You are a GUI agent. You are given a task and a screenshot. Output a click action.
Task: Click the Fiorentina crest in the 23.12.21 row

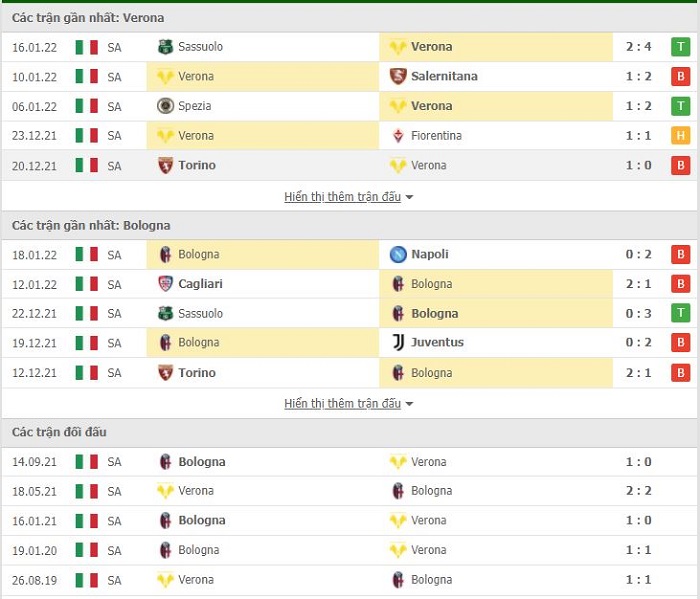point(398,136)
